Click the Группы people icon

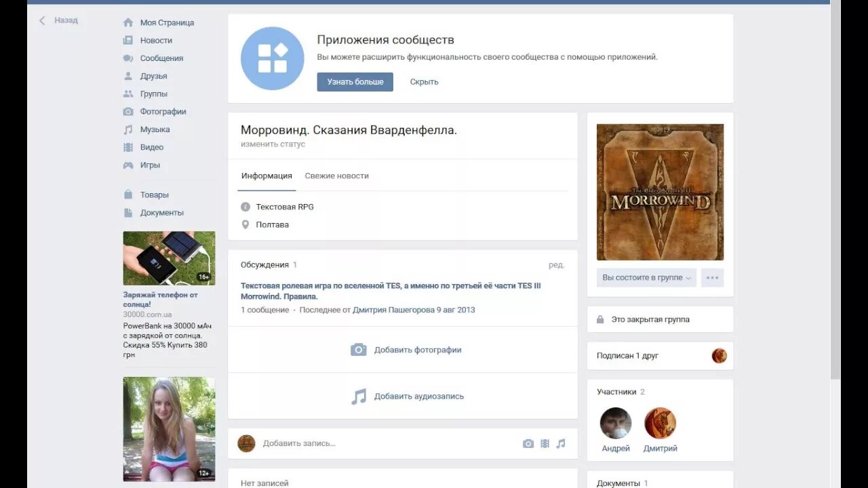(128, 94)
